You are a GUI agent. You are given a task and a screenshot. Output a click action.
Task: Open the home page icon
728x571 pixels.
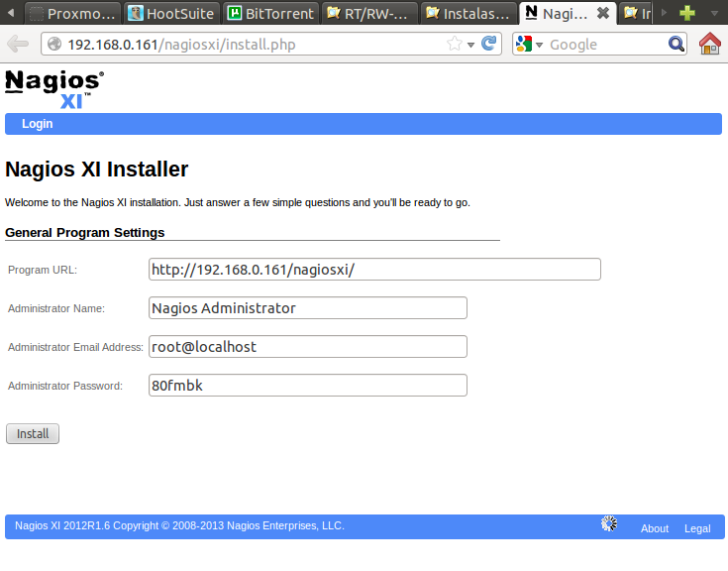point(709,44)
